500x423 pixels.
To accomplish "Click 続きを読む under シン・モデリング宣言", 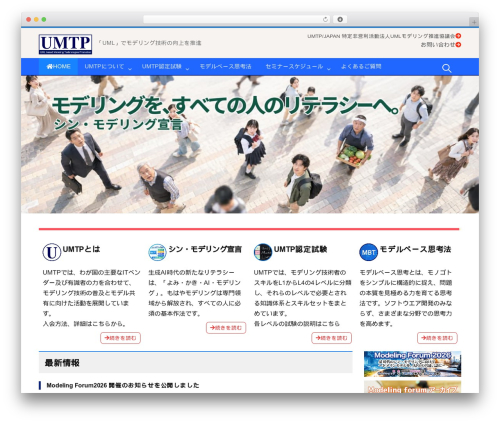I will pos(226,328).
